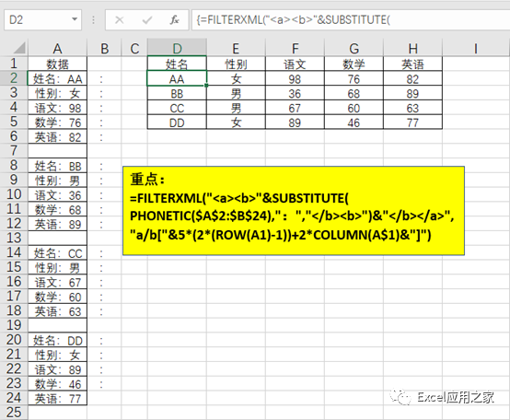
Task: Click header cell 性别 in E1
Action: [x=236, y=64]
